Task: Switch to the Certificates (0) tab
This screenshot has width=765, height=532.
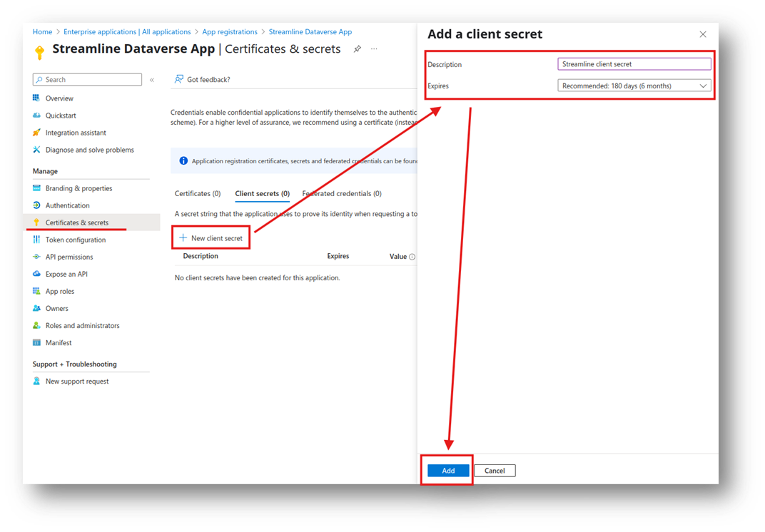Action: point(198,193)
